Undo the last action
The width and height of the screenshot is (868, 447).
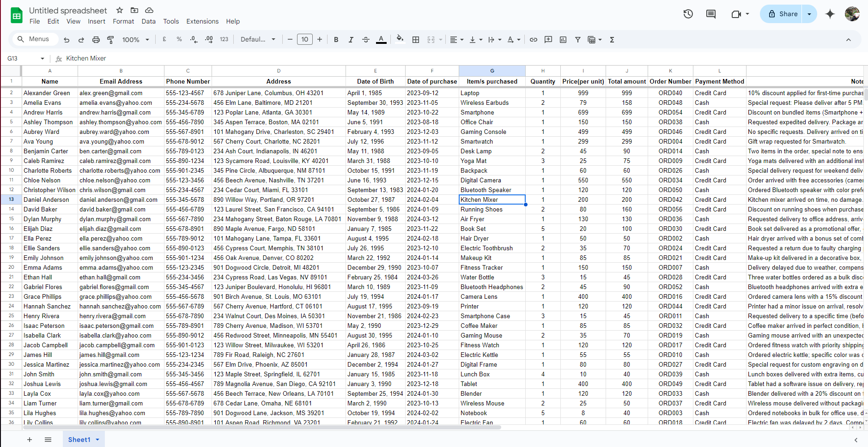pyautogui.click(x=67, y=40)
